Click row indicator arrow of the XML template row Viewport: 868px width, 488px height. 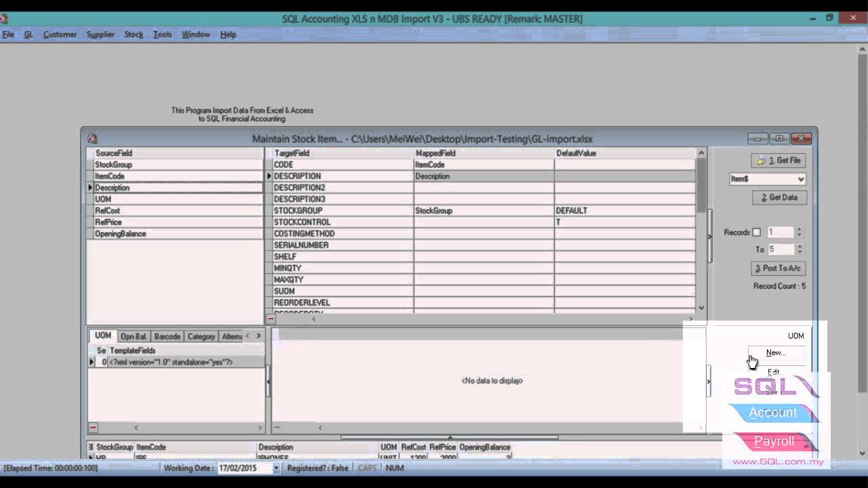tap(92, 362)
